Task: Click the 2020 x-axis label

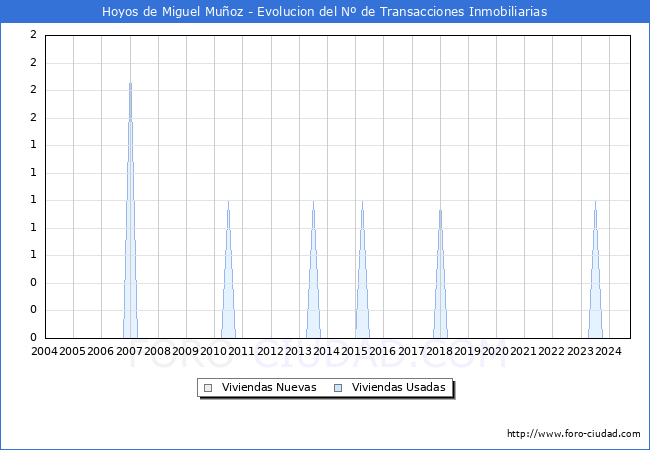Action: click(495, 351)
